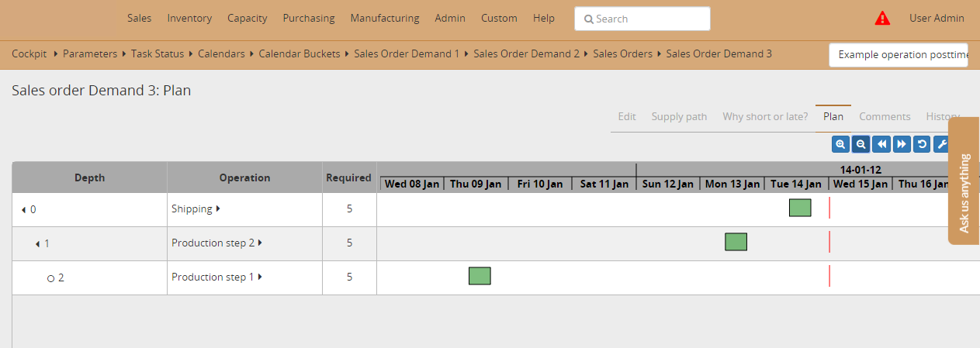The height and width of the screenshot is (348, 980).
Task: Click the Search input field
Action: point(642,19)
